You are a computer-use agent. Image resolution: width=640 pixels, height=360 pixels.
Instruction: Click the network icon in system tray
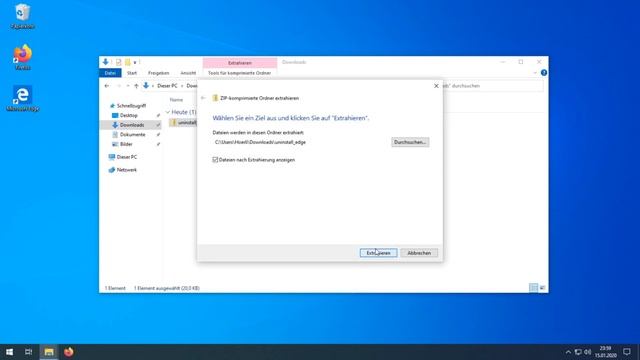pyautogui.click(x=578, y=352)
